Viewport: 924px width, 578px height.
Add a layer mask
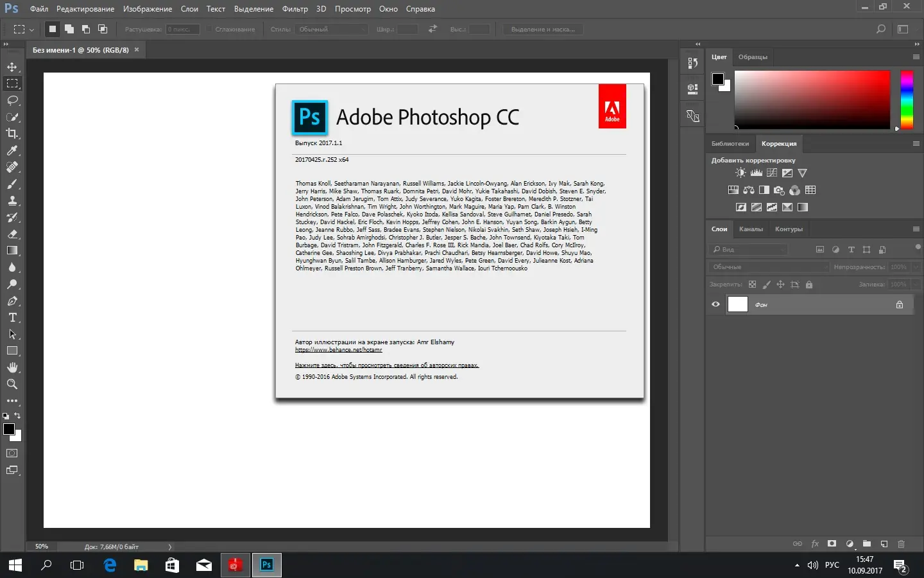tap(832, 544)
